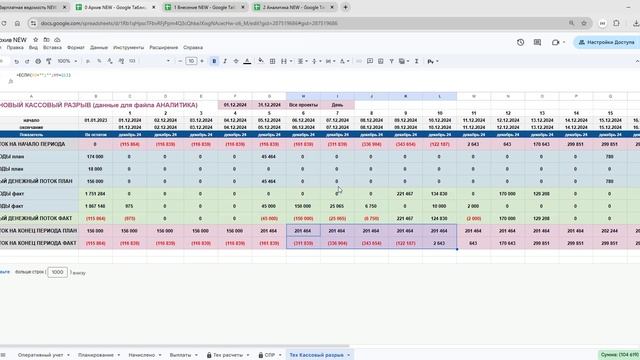Open the Вид menu
Screen dimensions: 640x360
click(33, 48)
